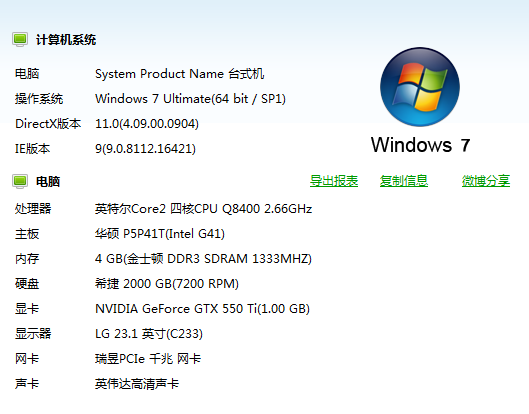Select the Windows 7 Ultimate operating system text
Screen dimensions: 529x414
pyautogui.click(x=190, y=99)
